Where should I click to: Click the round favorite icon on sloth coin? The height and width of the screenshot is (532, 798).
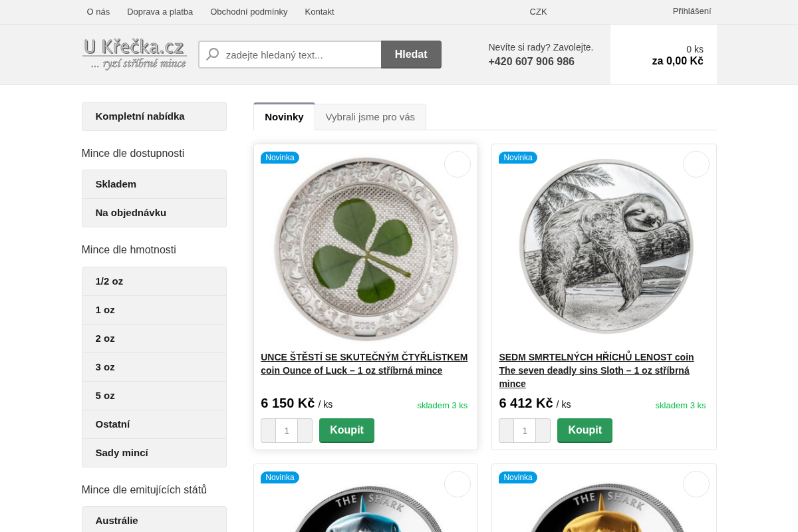696,164
